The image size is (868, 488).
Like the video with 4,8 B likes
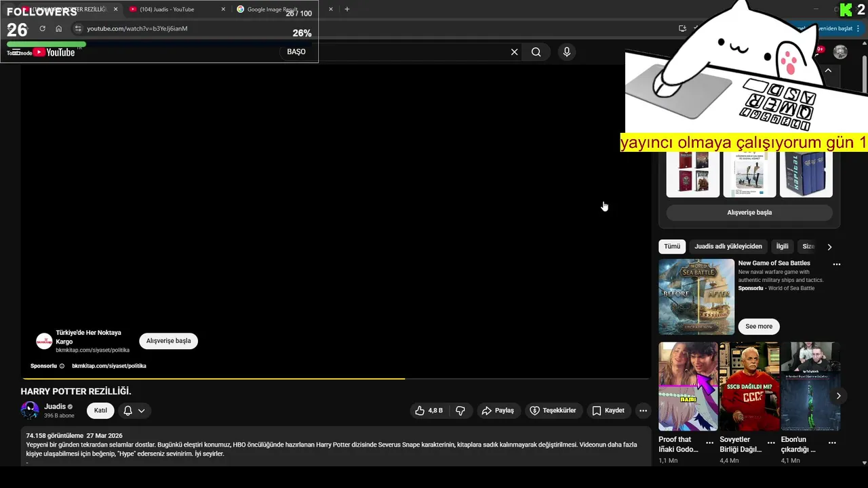(431, 410)
